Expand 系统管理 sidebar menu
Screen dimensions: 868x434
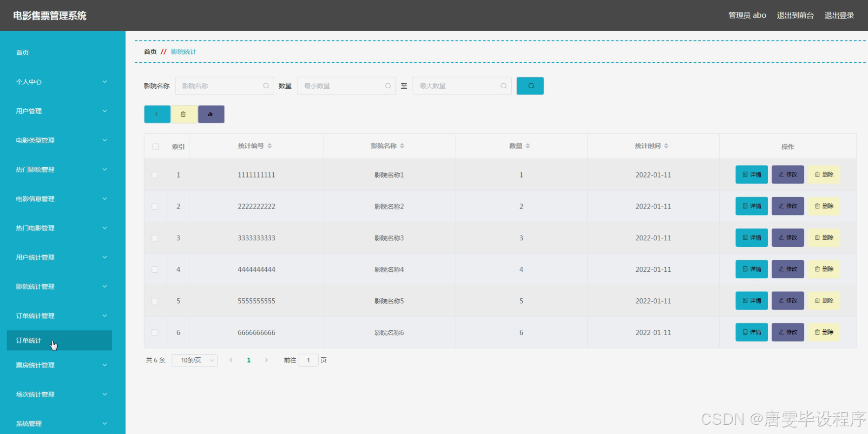[x=59, y=424]
